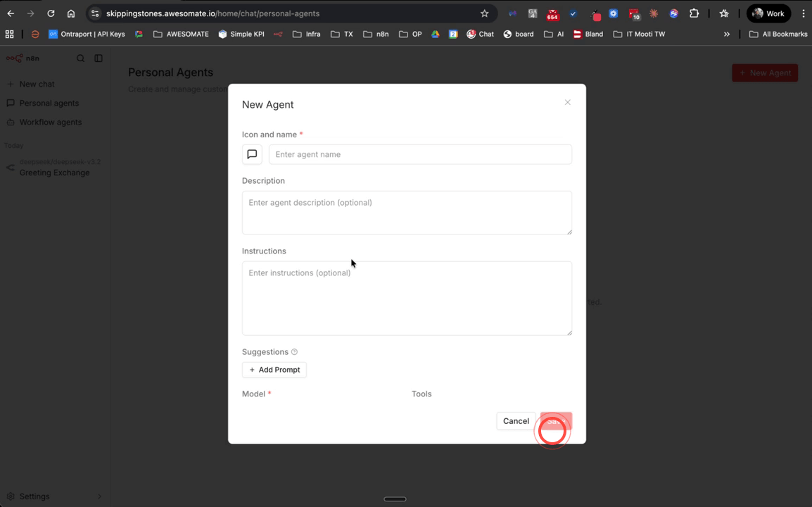Switch to Personal agents in the sidebar
Screen dimensions: 812x507
(x=49, y=103)
